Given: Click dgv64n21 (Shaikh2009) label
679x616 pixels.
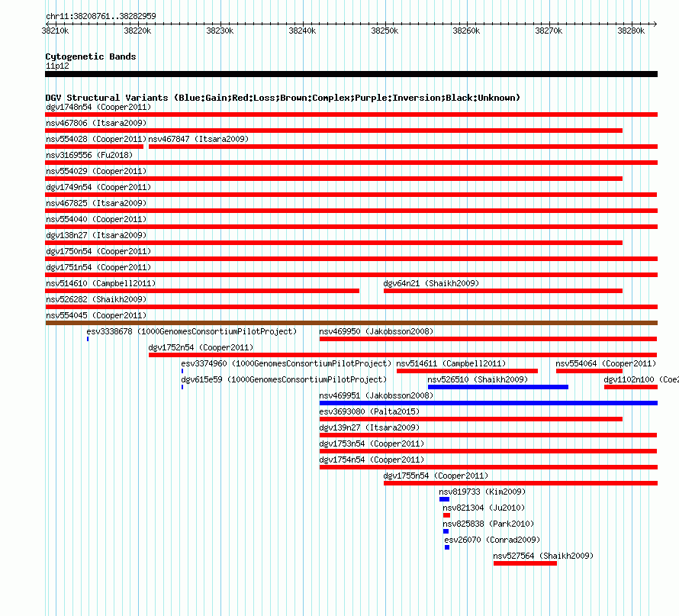Looking at the screenshot, I should coord(431,283).
